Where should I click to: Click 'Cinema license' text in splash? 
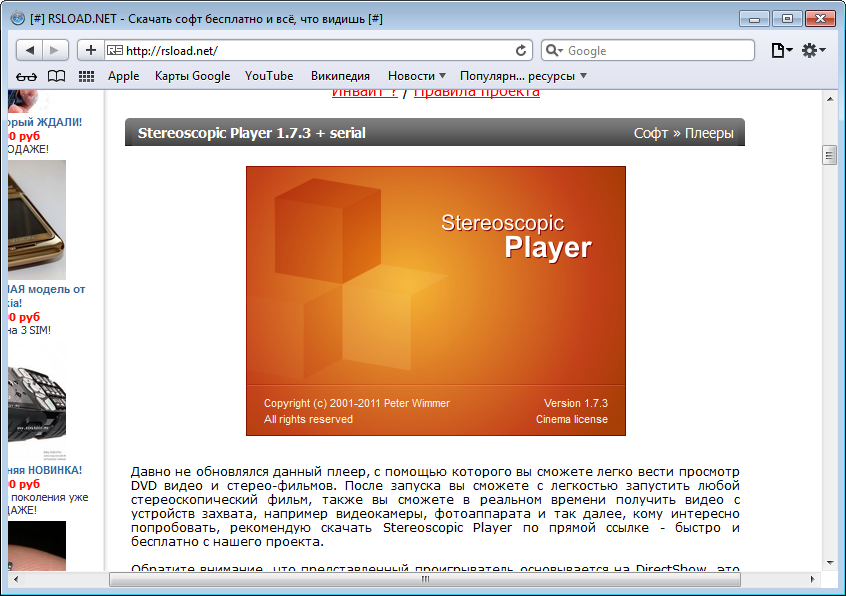coord(572,419)
